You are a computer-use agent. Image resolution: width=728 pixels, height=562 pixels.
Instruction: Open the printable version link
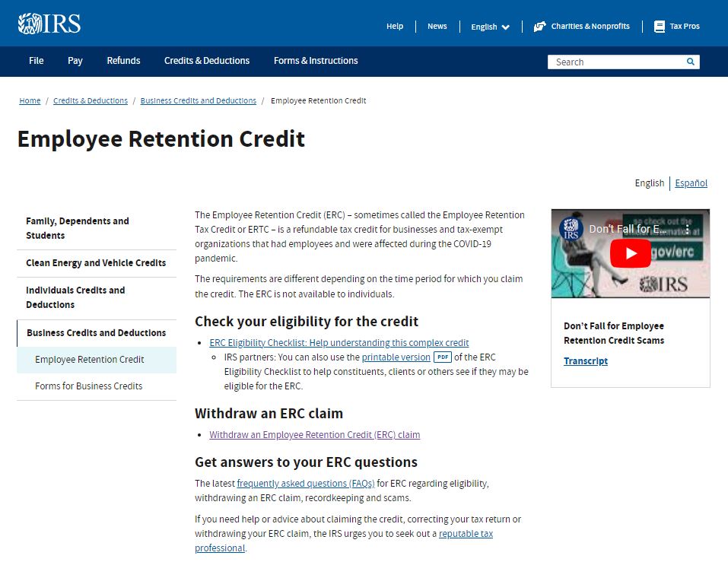[x=396, y=357]
